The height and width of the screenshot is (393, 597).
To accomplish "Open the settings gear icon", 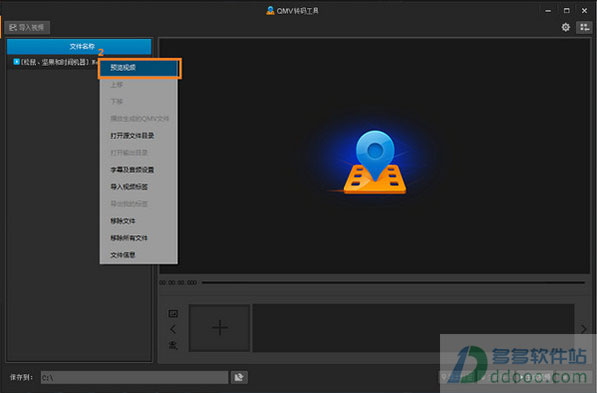I will pyautogui.click(x=566, y=27).
